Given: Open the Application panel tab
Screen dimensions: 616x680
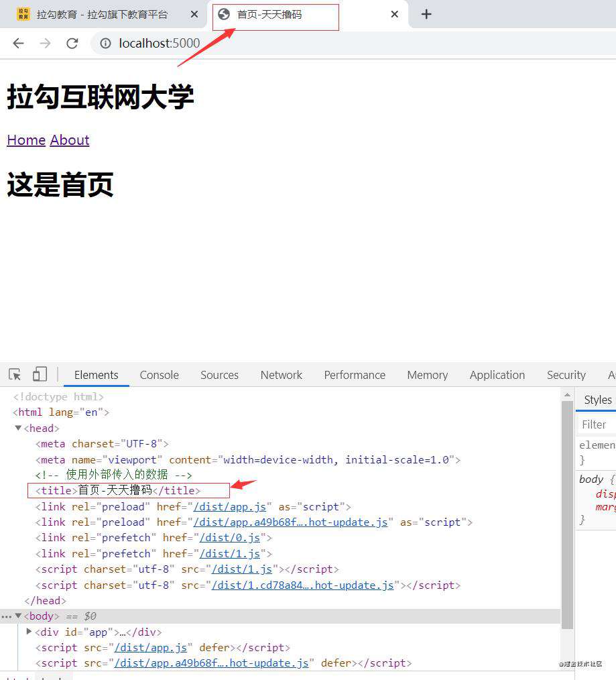Looking at the screenshot, I should [x=497, y=375].
